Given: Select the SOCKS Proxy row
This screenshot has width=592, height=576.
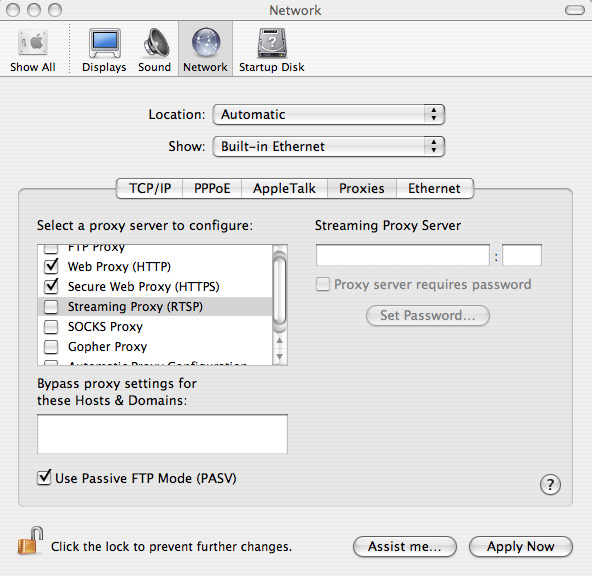Looking at the screenshot, I should coord(155,327).
